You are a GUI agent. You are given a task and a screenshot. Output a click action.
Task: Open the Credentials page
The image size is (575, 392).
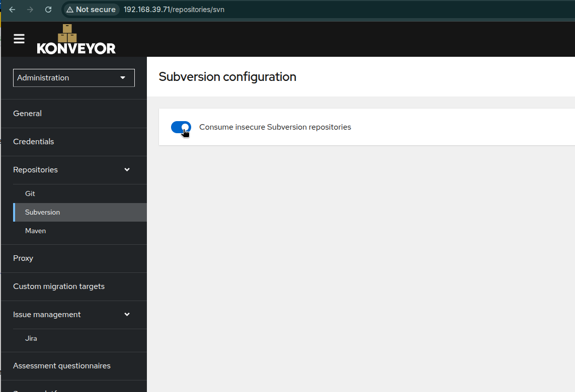coord(34,142)
